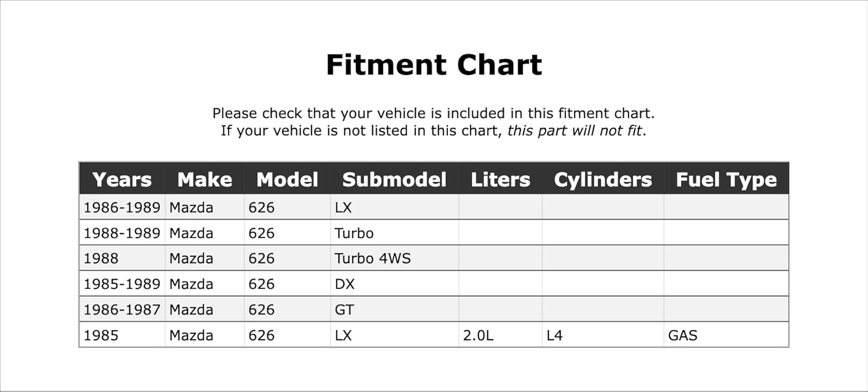The height and width of the screenshot is (392, 868).
Task: Click the GT submodel cell
Action: click(x=395, y=309)
